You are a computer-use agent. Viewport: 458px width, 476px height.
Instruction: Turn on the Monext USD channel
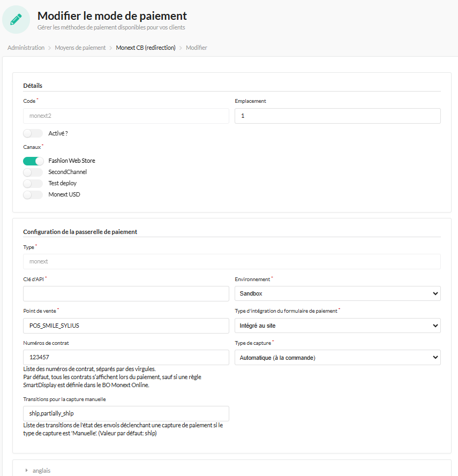[x=33, y=194]
